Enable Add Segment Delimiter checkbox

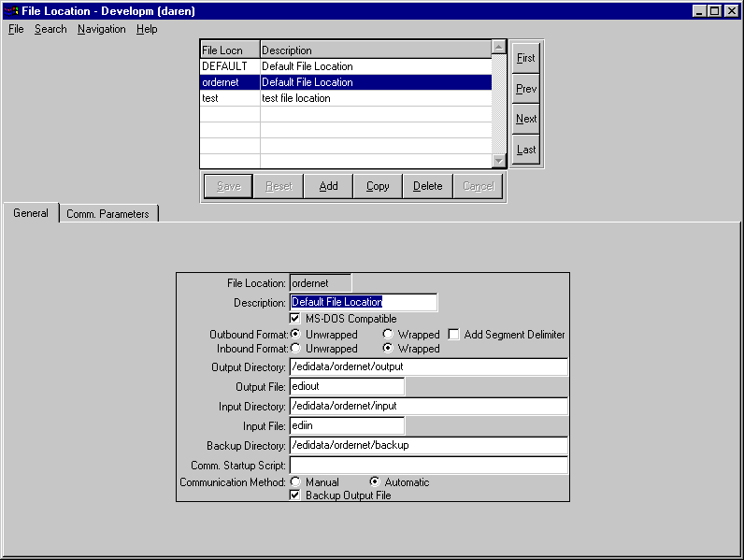(x=454, y=334)
